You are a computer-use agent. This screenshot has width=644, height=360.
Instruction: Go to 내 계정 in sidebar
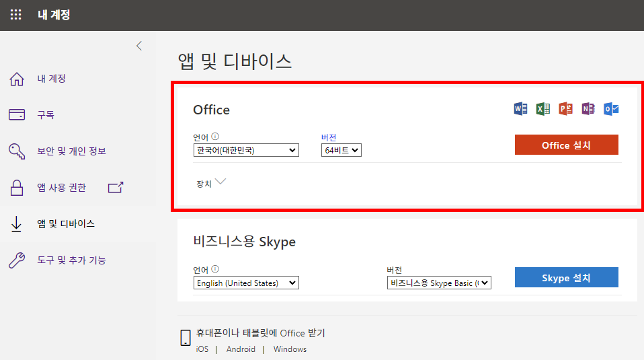pos(51,79)
